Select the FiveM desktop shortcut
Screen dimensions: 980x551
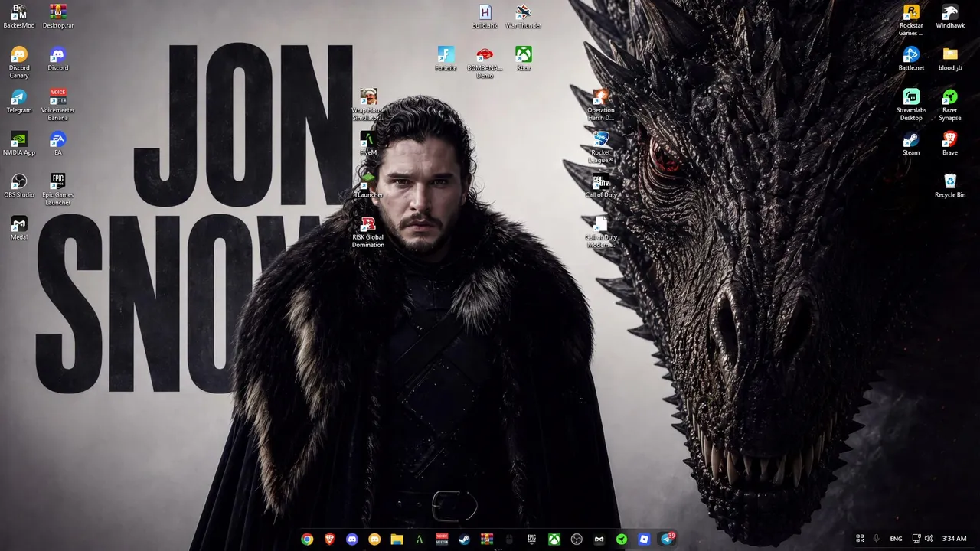368,144
